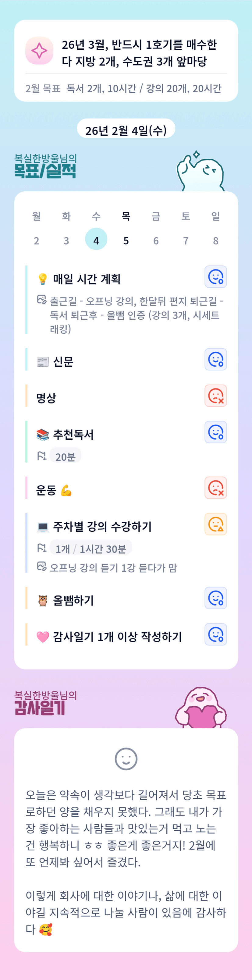Click the 1개 / 1시간 30분 lecture tag
252x980 pixels.
coord(91,549)
